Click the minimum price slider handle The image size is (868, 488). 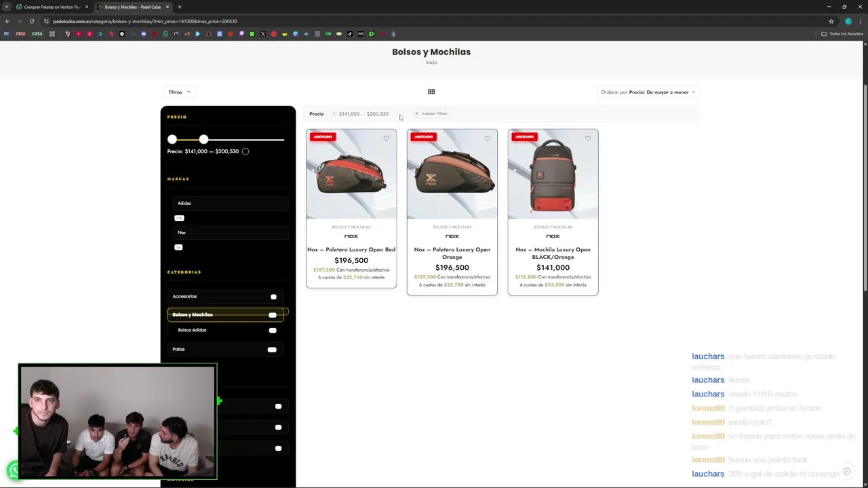tap(172, 139)
